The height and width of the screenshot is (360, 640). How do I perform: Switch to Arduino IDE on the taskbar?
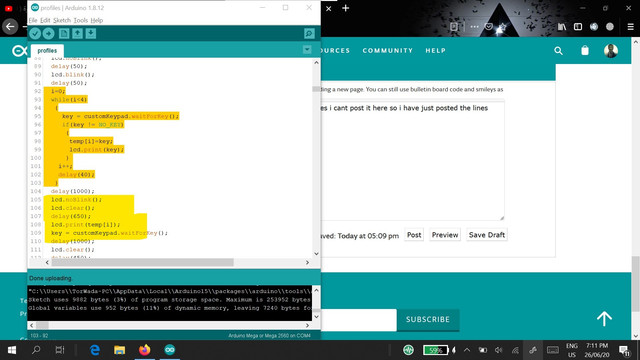click(170, 350)
